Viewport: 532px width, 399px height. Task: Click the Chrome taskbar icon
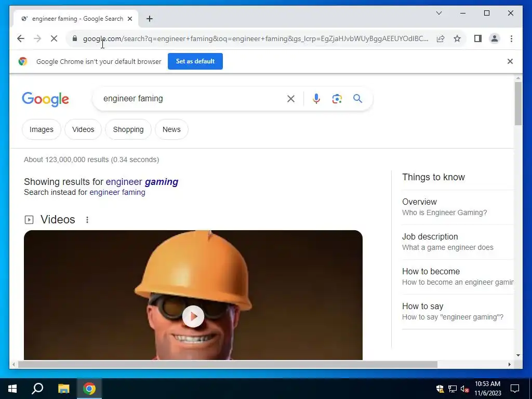(x=89, y=389)
